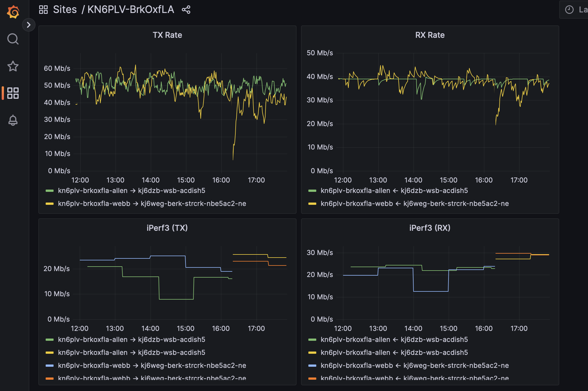
Task: Toggle RX Rate allen ← kj6dzb-wsb-acdish5 legend series
Action: (x=394, y=191)
